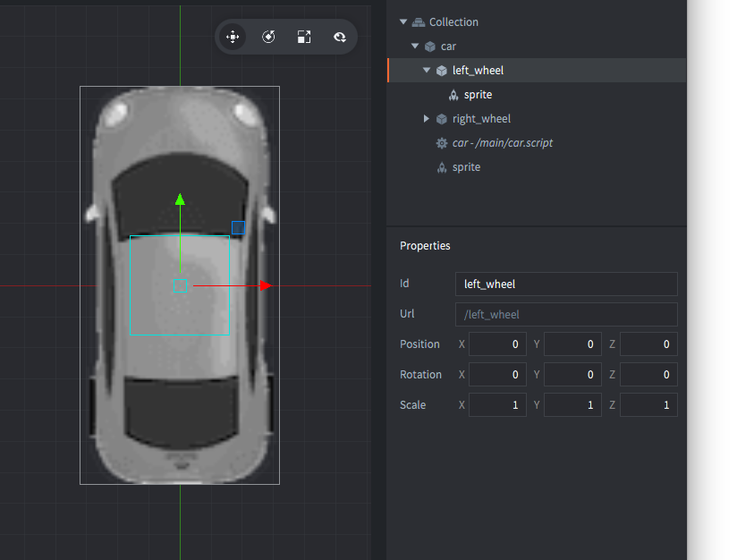The width and height of the screenshot is (737, 560).
Task: Edit Scale Z value field
Action: pyautogui.click(x=648, y=405)
